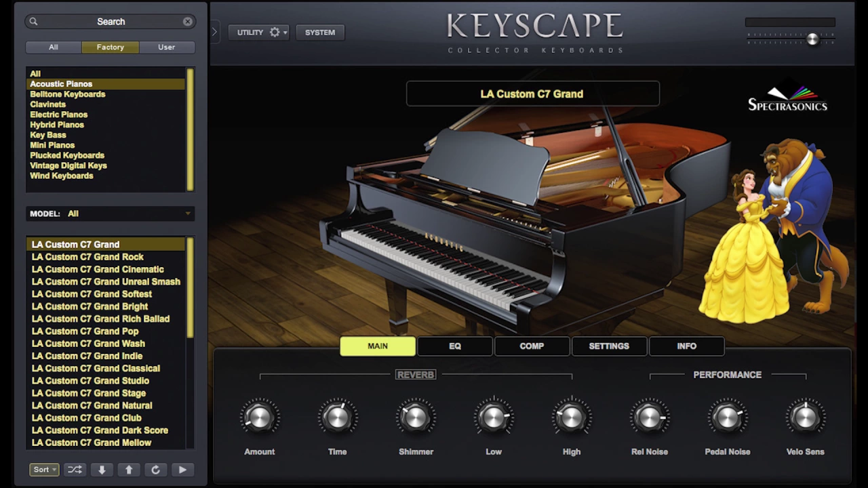This screenshot has height=488, width=868.
Task: Switch to the EQ tab
Action: (x=455, y=346)
